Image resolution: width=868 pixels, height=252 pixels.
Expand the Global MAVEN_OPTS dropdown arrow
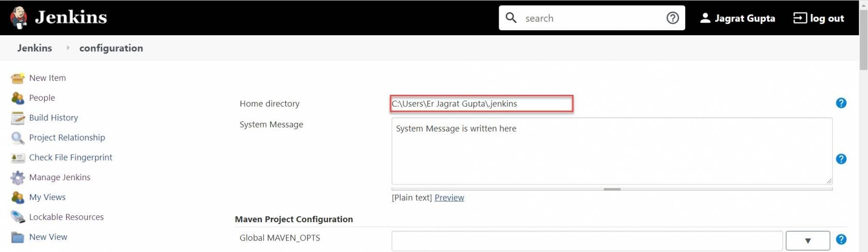[808, 240]
